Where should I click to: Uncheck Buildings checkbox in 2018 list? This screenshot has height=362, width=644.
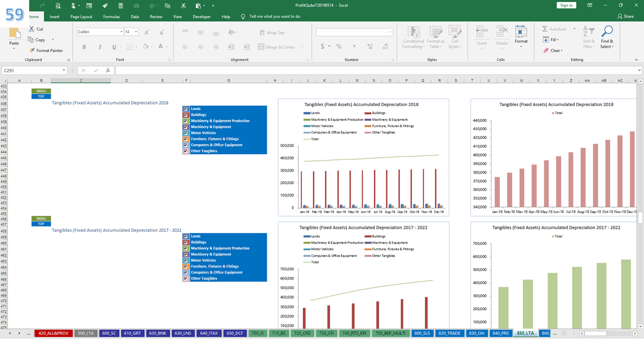pos(186,115)
